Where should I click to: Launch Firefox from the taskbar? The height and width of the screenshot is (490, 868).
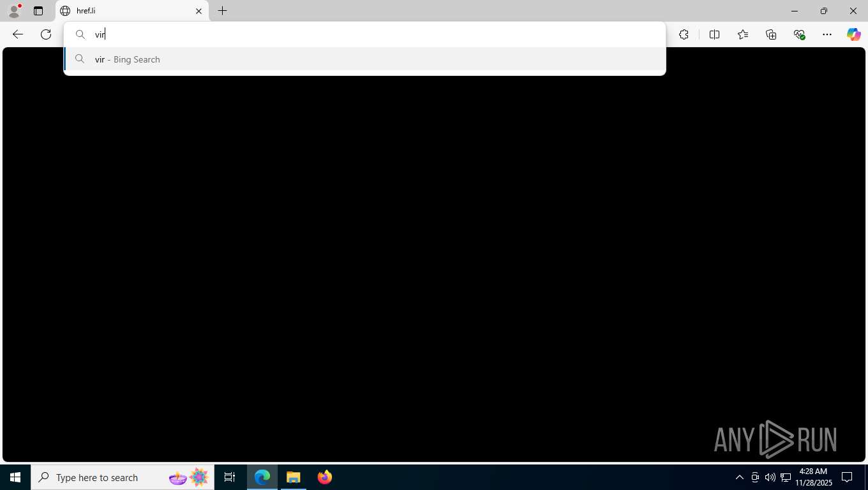click(x=324, y=477)
